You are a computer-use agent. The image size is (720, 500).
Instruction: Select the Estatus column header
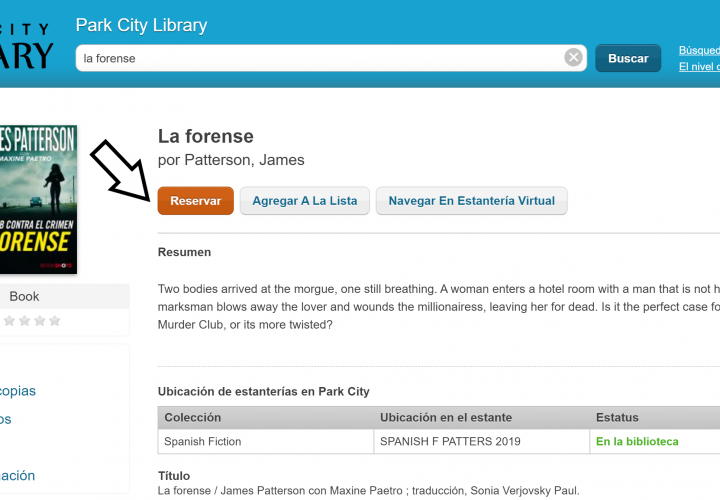point(617,417)
